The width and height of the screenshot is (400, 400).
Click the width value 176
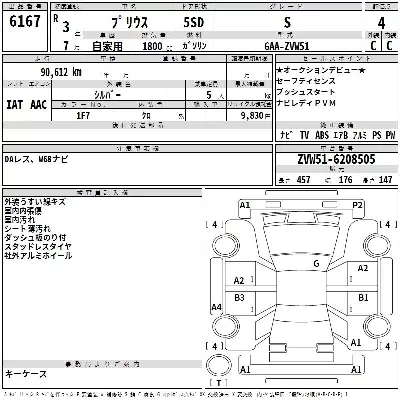pos(345,180)
